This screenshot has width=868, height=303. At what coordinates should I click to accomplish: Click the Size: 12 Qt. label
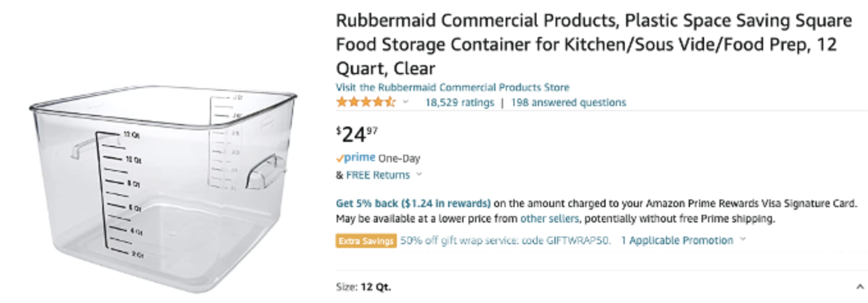tap(363, 287)
